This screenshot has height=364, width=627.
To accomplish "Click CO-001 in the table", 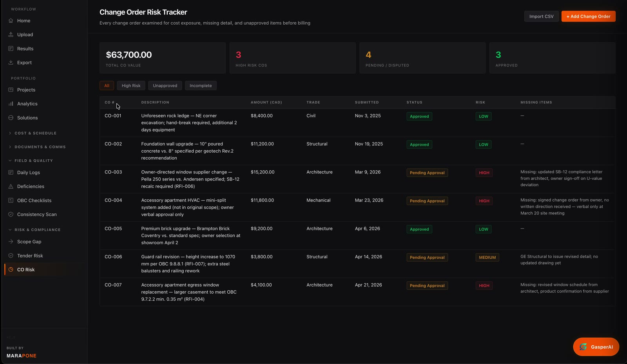I will coord(113,116).
